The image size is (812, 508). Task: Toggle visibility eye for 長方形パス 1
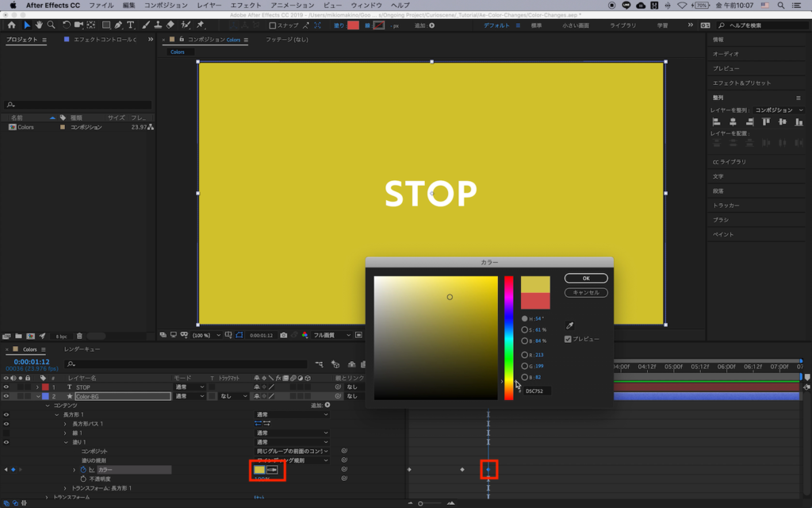6,424
